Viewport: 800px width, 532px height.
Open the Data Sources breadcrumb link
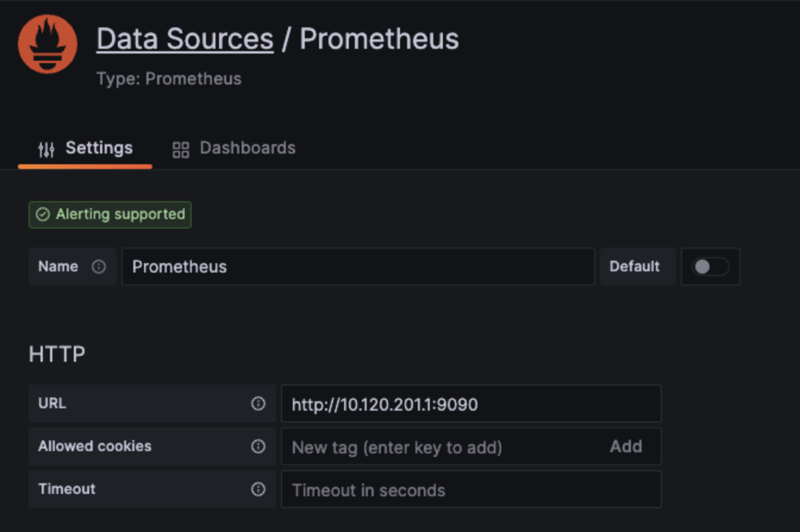point(185,38)
